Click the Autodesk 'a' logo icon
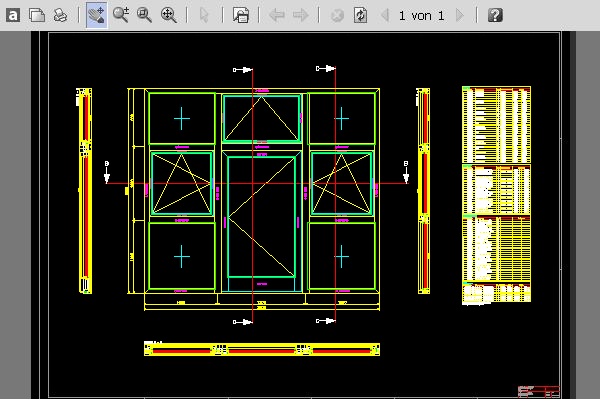This screenshot has height=399, width=600. tap(13, 16)
